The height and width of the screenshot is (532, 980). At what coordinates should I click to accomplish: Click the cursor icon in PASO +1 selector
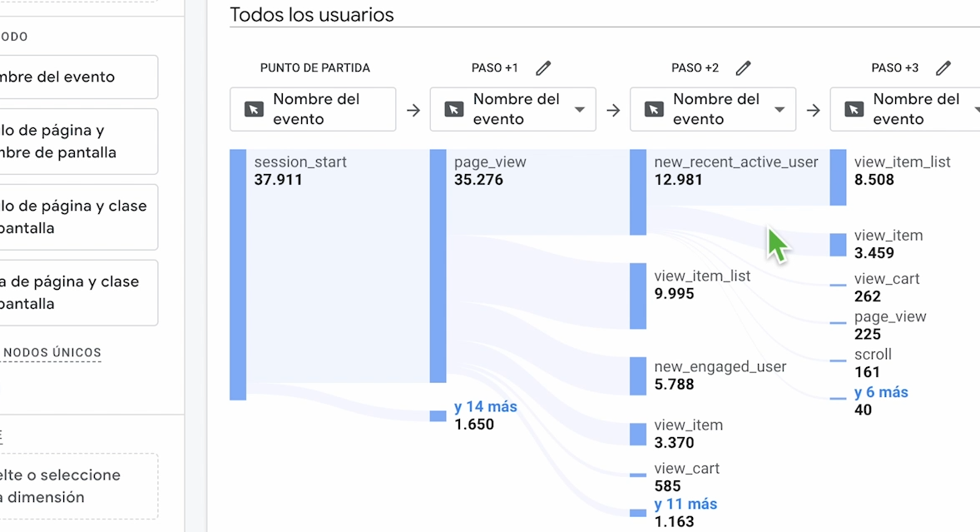tap(453, 109)
